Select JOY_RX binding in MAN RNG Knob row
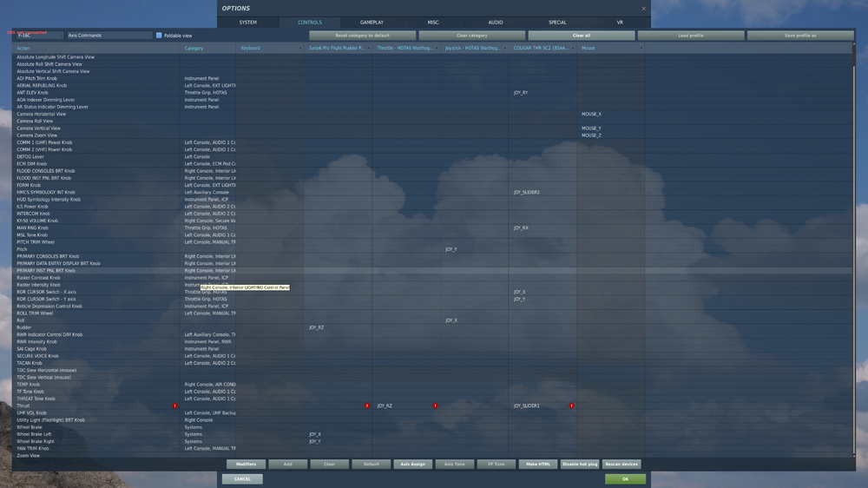Image resolution: width=868 pixels, height=488 pixels. coord(521,228)
